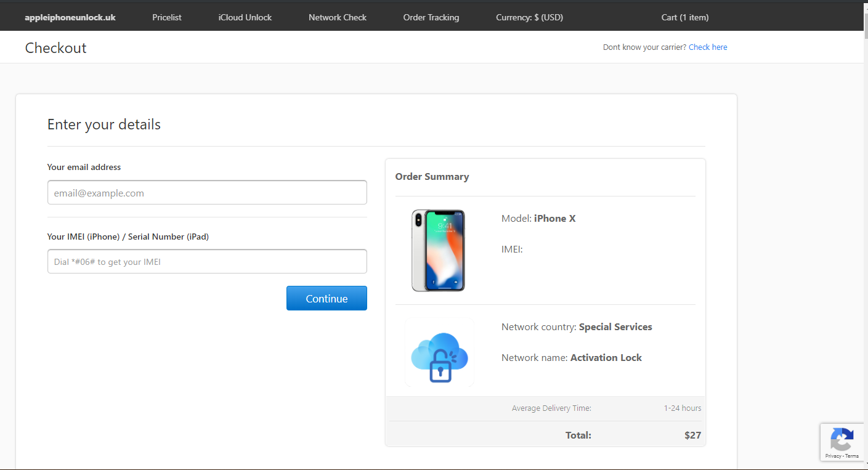Click the 'Total:' label
This screenshot has width=868, height=470.
(x=578, y=435)
